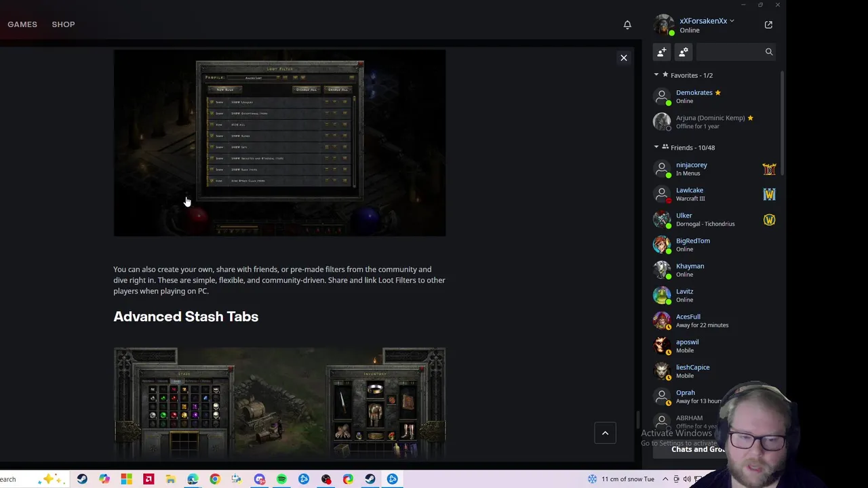Select friend Lawlcake
The width and height of the screenshot is (868, 488).
pos(715,195)
